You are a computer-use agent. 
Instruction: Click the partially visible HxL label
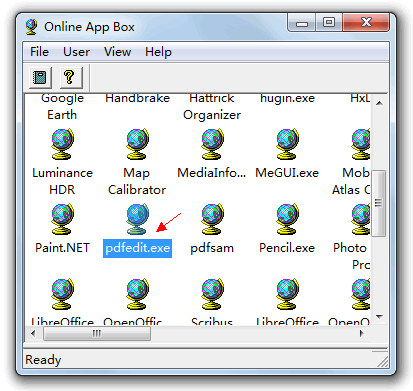pyautogui.click(x=360, y=99)
